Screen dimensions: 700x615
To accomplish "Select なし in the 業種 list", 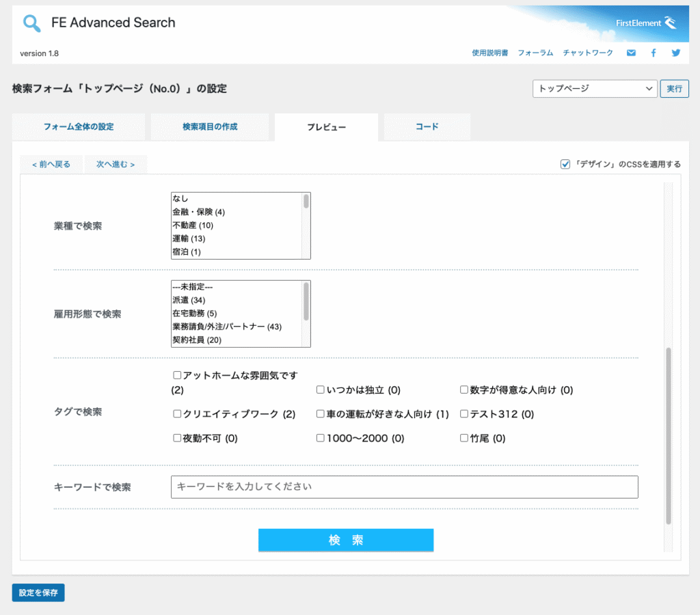I will click(237, 199).
